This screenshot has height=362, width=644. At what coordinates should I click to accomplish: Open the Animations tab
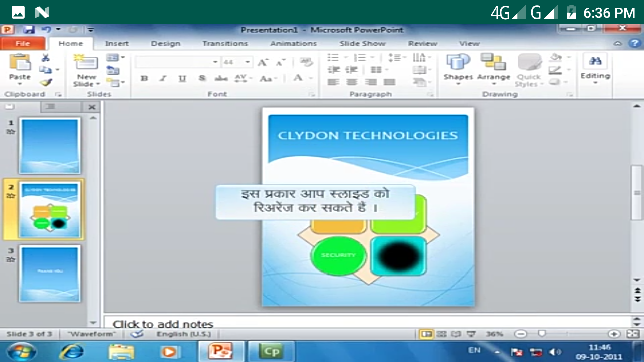coord(294,44)
